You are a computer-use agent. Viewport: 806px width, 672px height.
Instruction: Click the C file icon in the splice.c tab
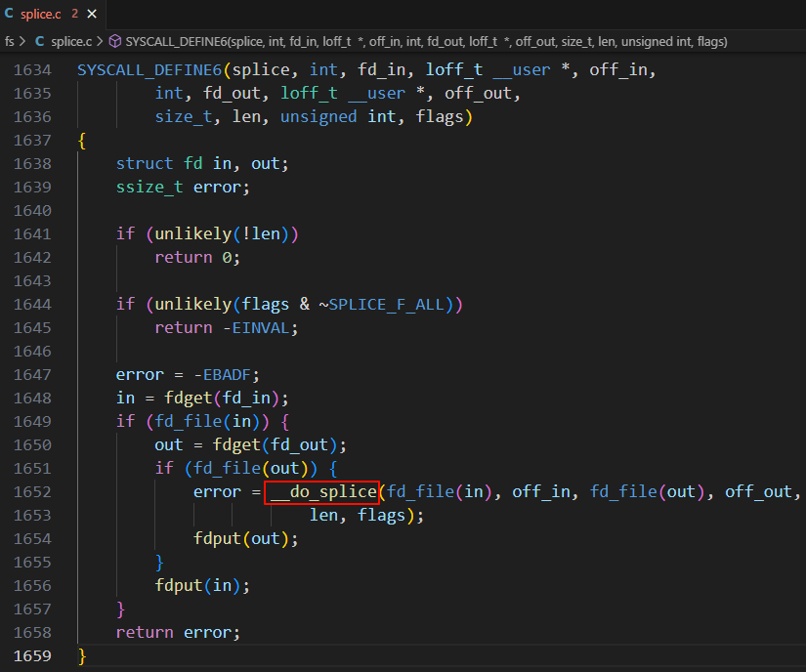(9, 14)
